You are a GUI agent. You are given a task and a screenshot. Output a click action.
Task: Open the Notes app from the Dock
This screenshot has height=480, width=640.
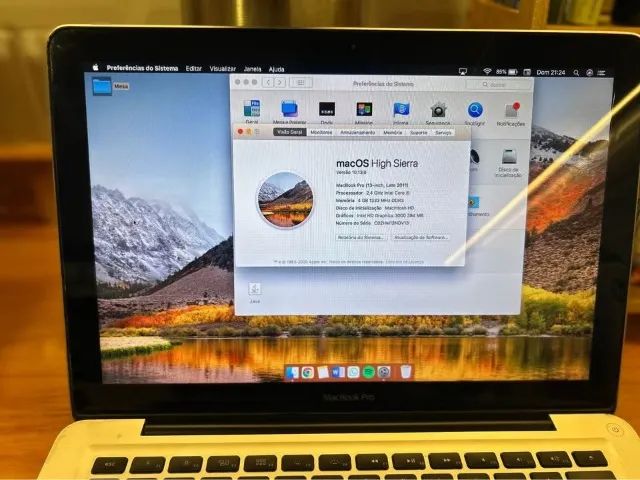pos(323,372)
